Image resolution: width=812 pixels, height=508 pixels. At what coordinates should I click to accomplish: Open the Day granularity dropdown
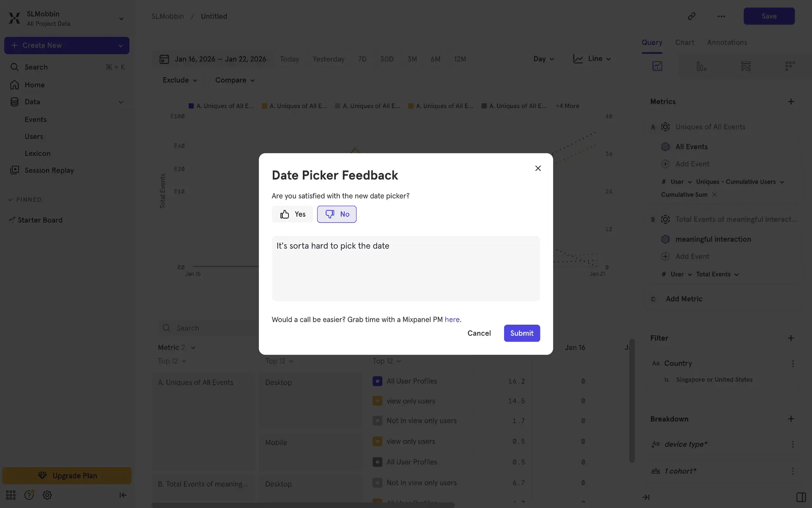[543, 59]
